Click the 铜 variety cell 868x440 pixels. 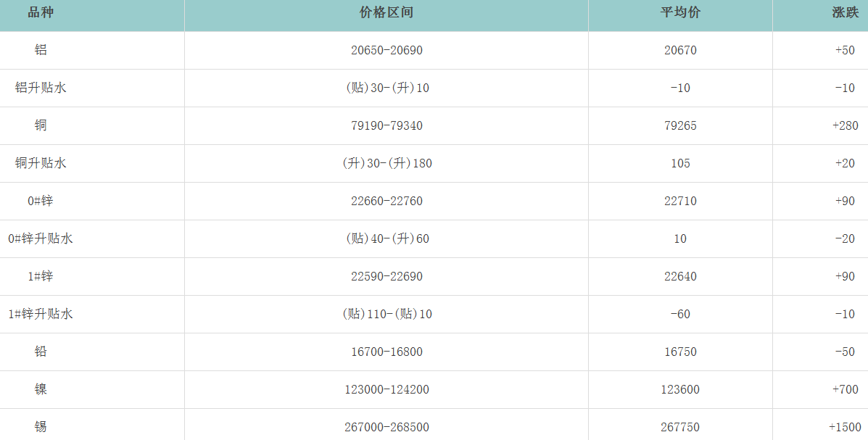[41, 126]
